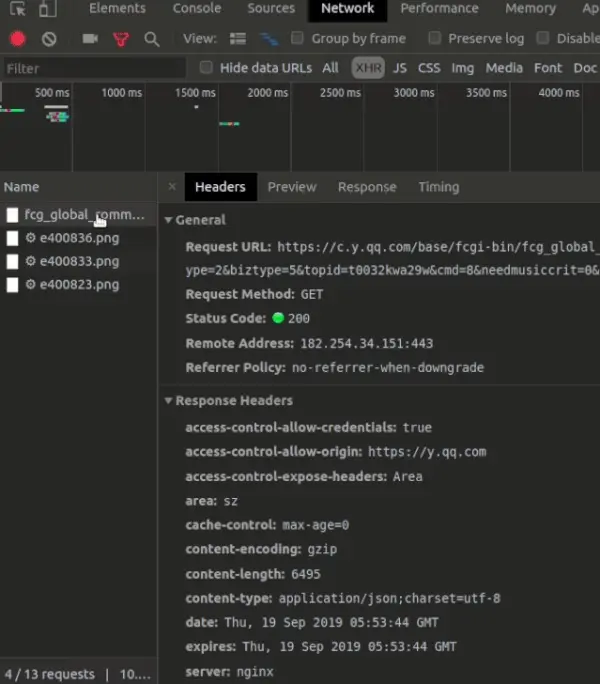
Task: Close the request details pane
Action: click(x=172, y=187)
